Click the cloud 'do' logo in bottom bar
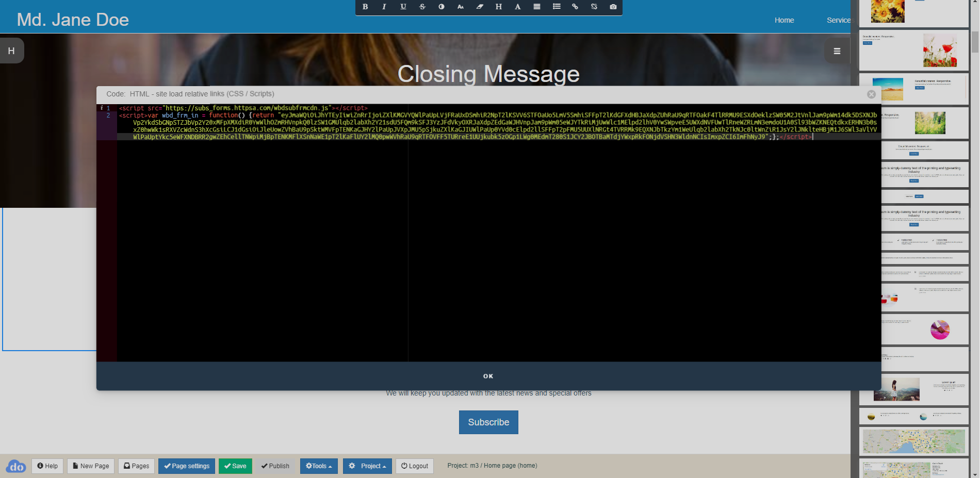 [16, 466]
